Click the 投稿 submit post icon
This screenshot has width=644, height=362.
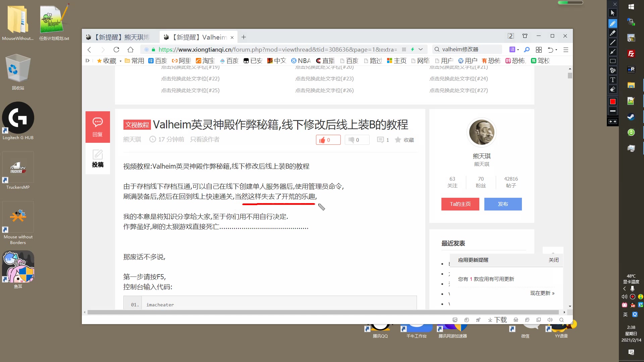pos(97,158)
